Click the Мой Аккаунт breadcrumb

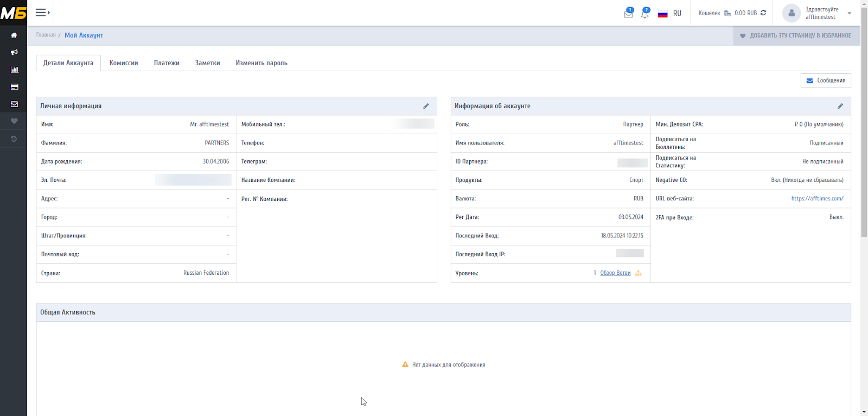tap(84, 35)
